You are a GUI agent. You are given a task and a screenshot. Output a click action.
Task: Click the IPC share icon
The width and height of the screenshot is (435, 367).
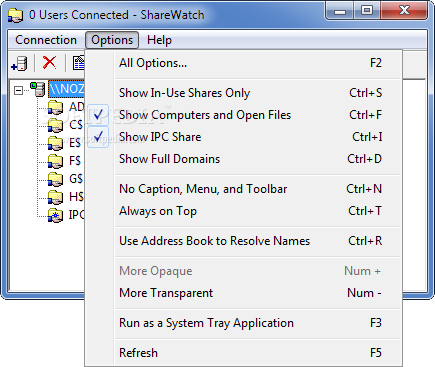pos(55,215)
